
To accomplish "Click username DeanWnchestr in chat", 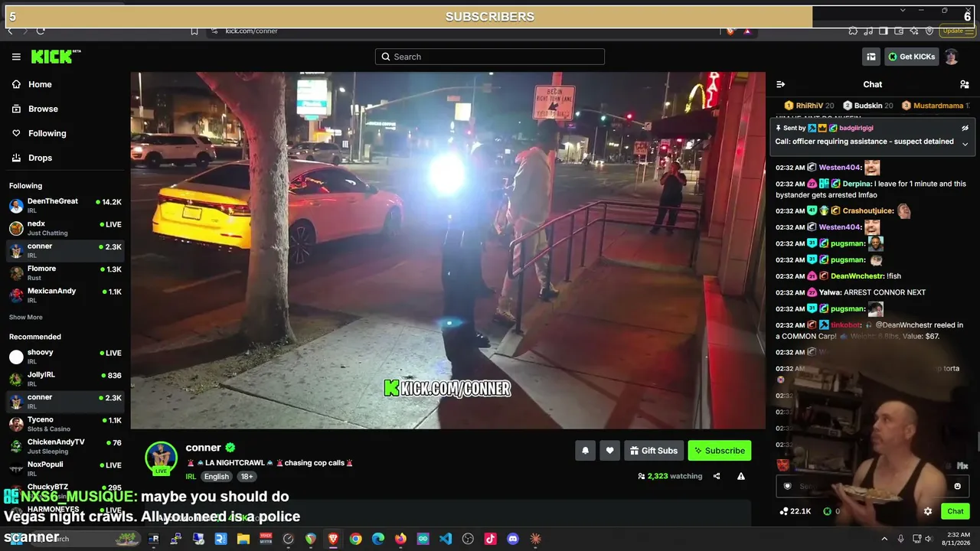I will coord(857,275).
